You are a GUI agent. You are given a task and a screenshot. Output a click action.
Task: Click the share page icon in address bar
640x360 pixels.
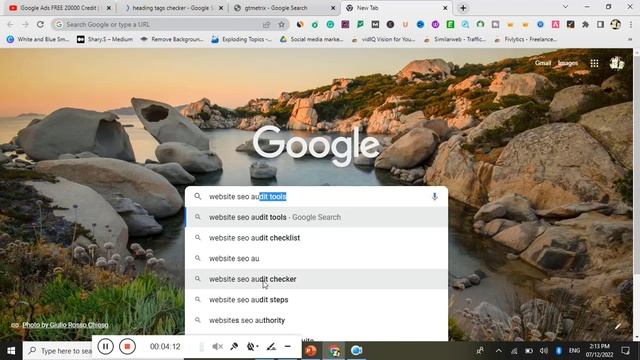tap(266, 24)
